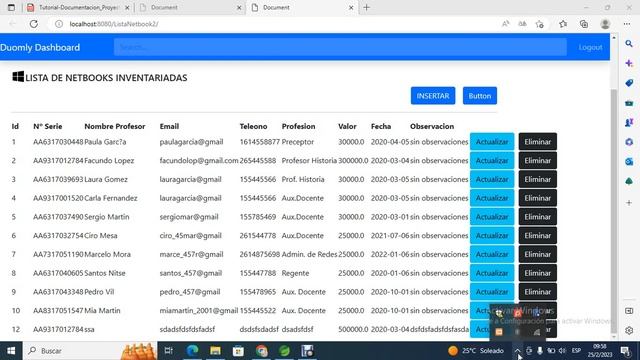This screenshot has height=360, width=640.
Task: Open Collections icon in toolbar
Action: pos(584,24)
